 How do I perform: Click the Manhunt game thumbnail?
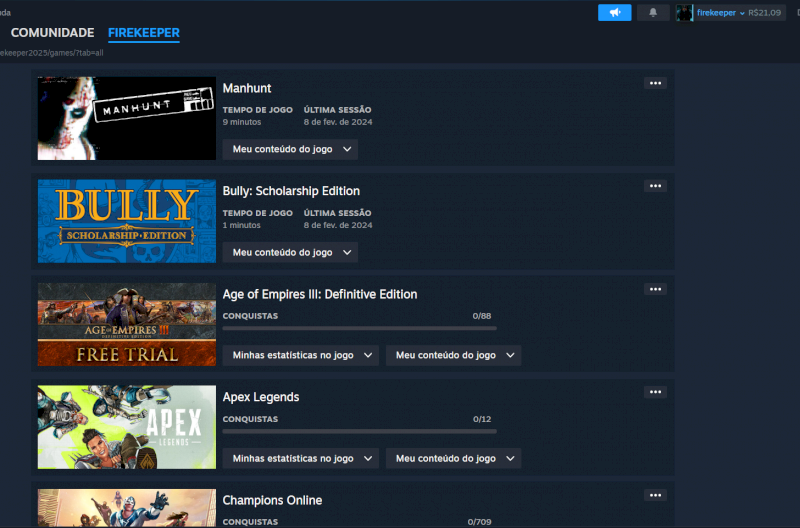click(x=127, y=118)
